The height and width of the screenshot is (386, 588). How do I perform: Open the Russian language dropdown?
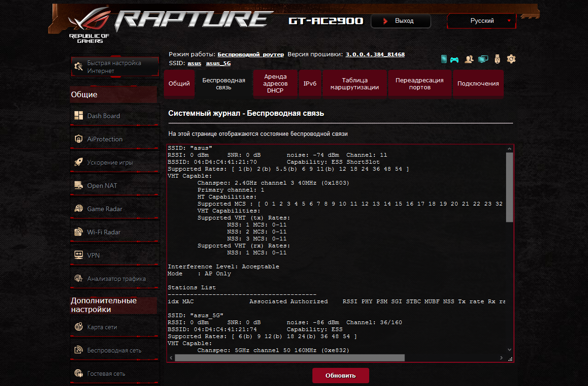[x=482, y=21]
